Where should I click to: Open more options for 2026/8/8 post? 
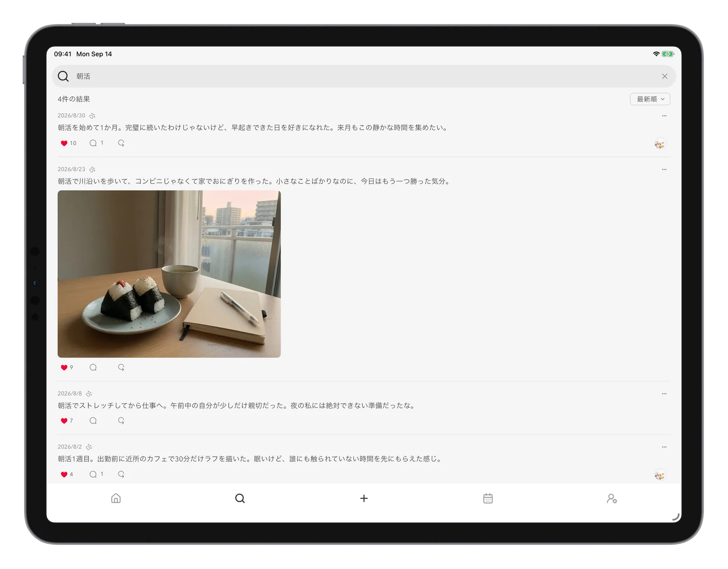tap(664, 394)
